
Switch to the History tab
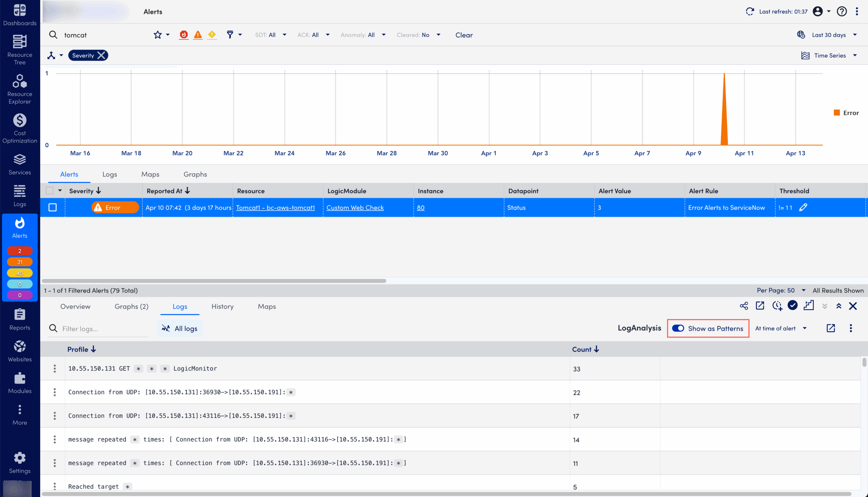click(x=222, y=306)
